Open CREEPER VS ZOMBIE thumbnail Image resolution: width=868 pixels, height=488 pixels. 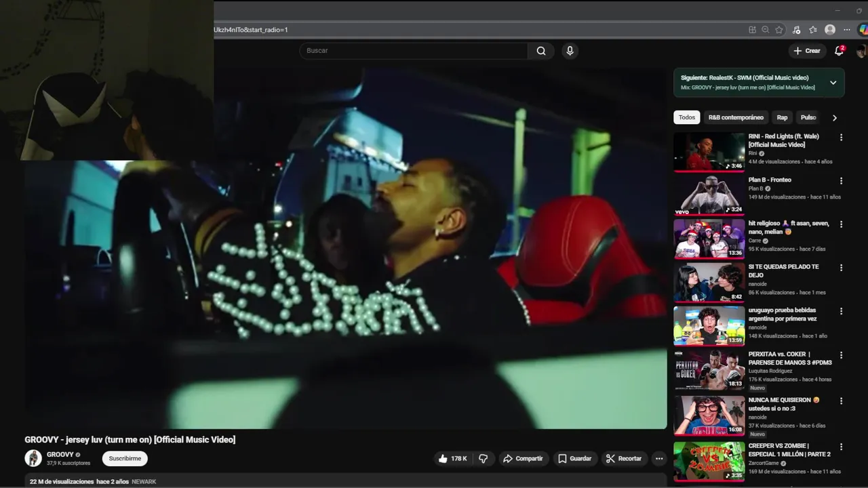(709, 461)
